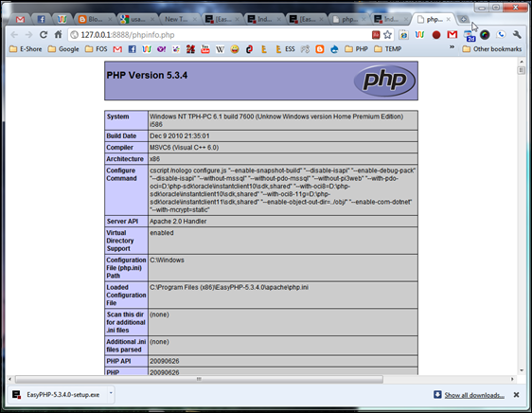Click the horizontal scrollbar right arrow
The image size is (532, 413).
(512, 379)
